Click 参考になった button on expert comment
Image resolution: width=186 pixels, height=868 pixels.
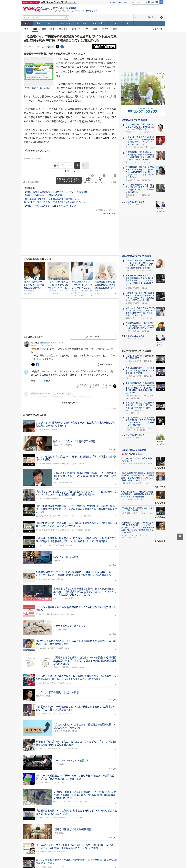pyautogui.click(x=105, y=364)
